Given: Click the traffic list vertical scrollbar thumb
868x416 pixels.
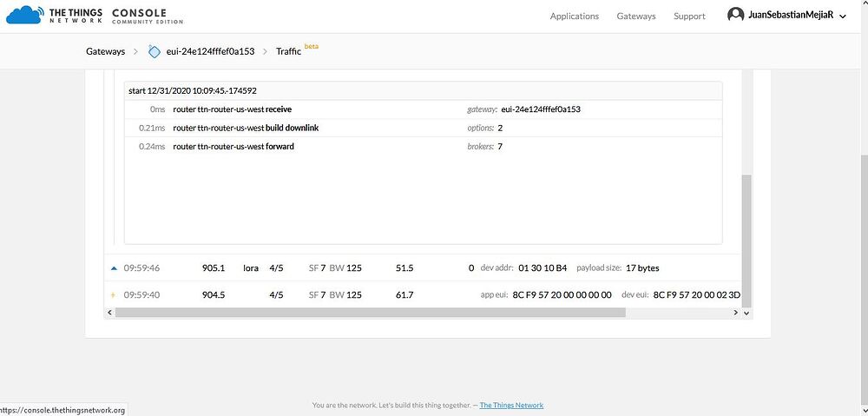Looking at the screenshot, I should [x=746, y=241].
